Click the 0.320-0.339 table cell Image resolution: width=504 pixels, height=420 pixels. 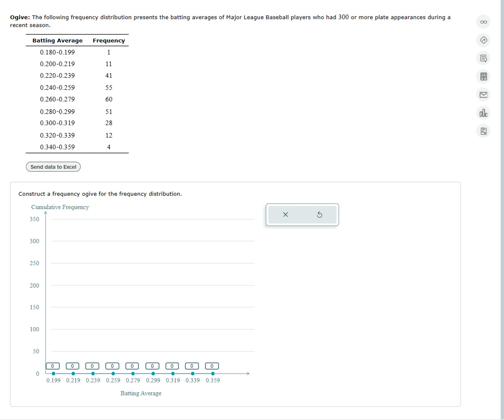tap(57, 135)
